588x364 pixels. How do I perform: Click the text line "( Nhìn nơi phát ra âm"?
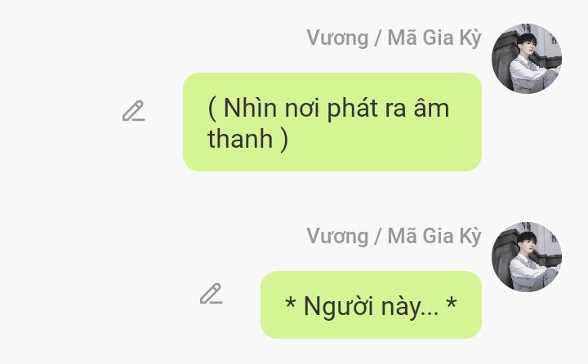point(328,109)
